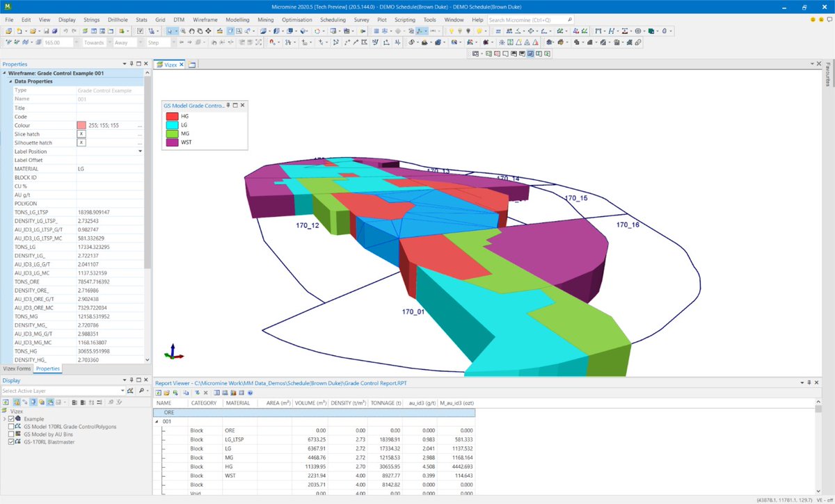The image size is (835, 504).
Task: Enable GS Model 170RL Grade ControlPolygons checkbox
Action: (x=11, y=426)
